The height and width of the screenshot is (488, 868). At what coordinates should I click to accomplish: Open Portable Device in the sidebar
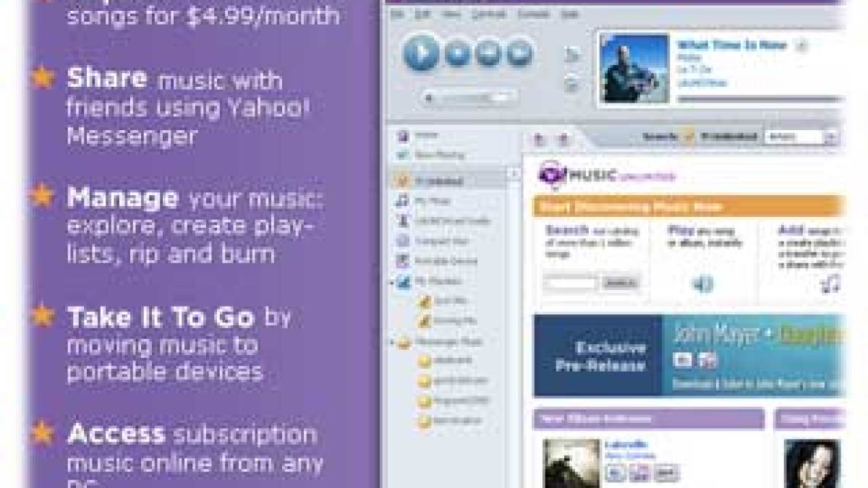click(437, 261)
